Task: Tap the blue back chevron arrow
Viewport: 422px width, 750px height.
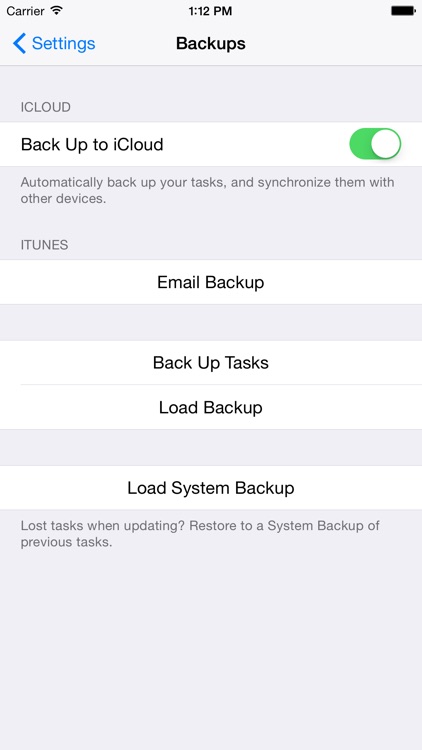Action: point(19,44)
